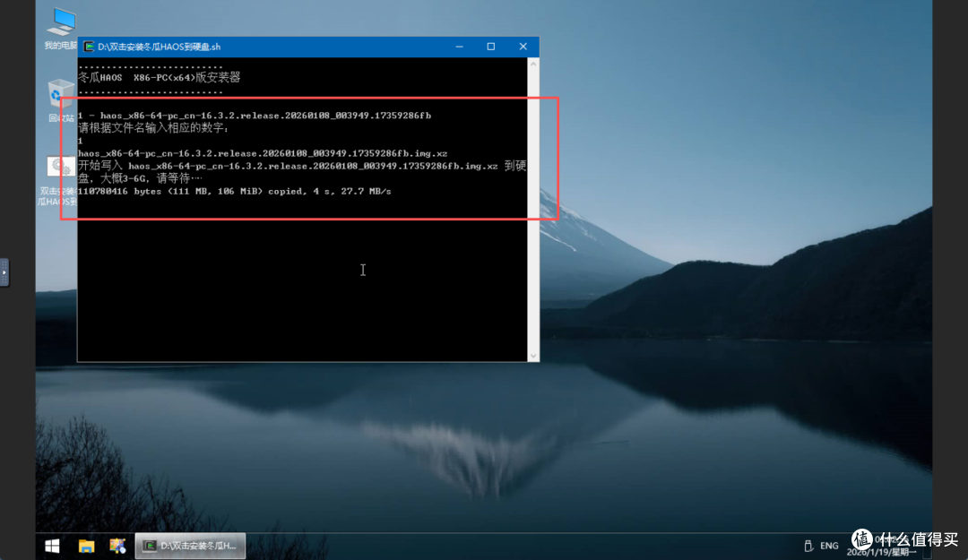Click the terminal scrollbar up arrow
Image resolution: width=968 pixels, height=560 pixels.
(533, 65)
